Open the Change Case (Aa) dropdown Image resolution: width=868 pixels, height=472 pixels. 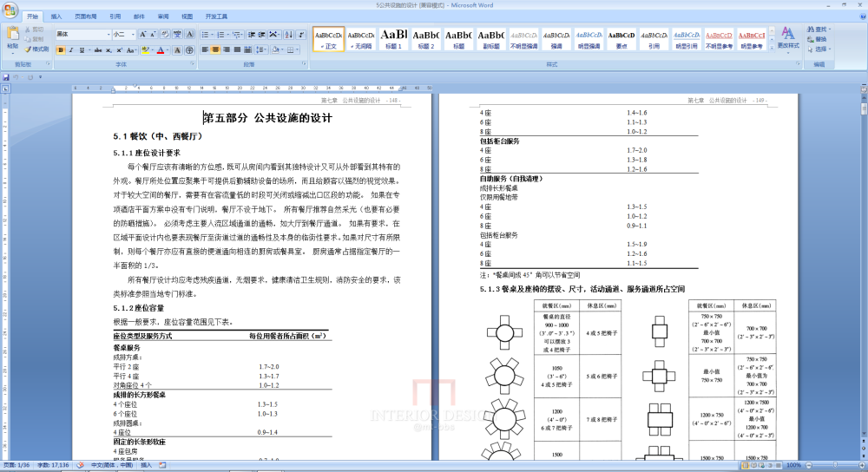[x=131, y=50]
